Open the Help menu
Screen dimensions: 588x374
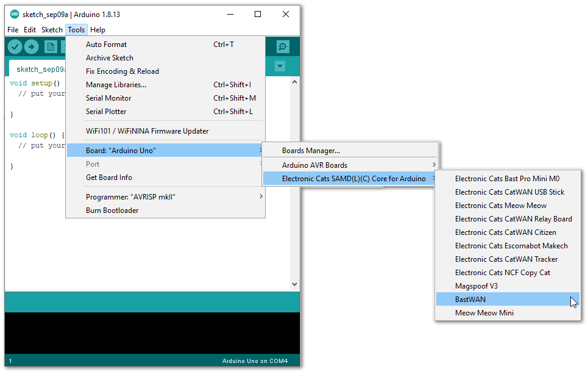pos(97,30)
